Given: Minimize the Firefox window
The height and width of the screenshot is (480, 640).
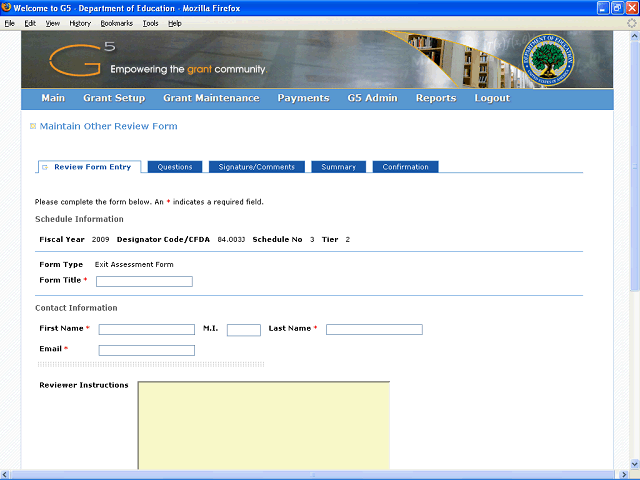Looking at the screenshot, I should (x=603, y=8).
